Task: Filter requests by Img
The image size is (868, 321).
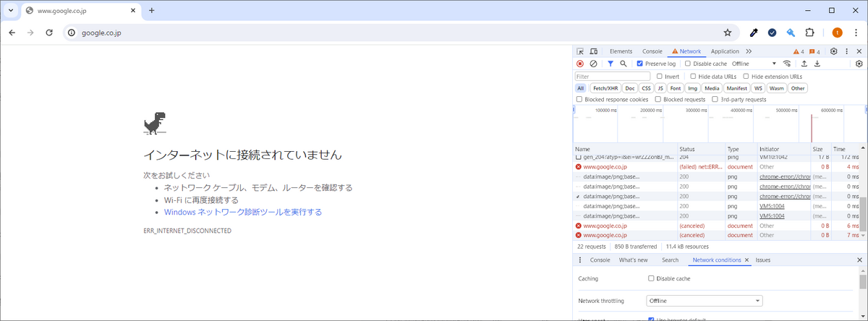Action: (x=692, y=88)
